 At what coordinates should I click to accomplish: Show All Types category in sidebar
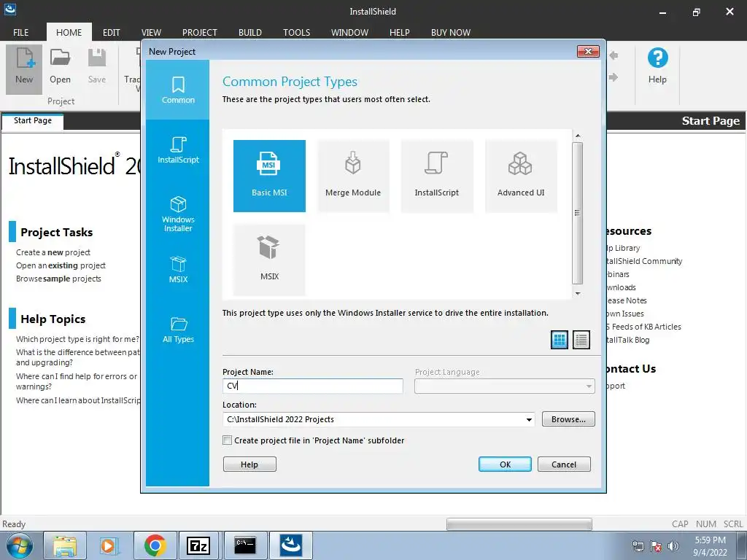click(178, 330)
